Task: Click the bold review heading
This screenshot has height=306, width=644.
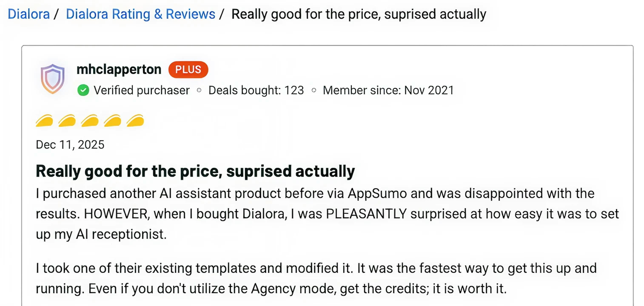Action: [x=195, y=171]
